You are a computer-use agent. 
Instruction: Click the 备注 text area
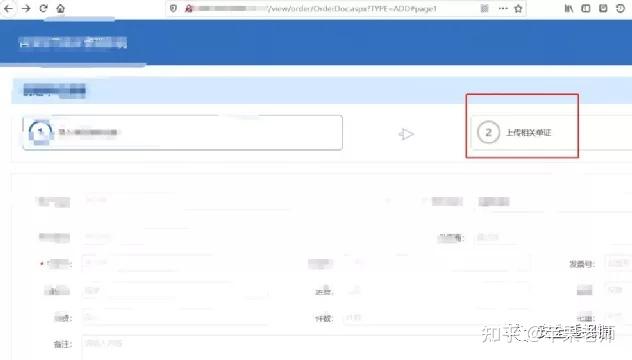(357, 347)
